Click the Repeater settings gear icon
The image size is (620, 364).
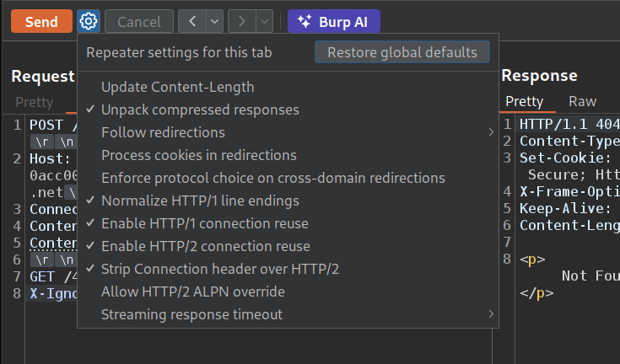click(89, 21)
